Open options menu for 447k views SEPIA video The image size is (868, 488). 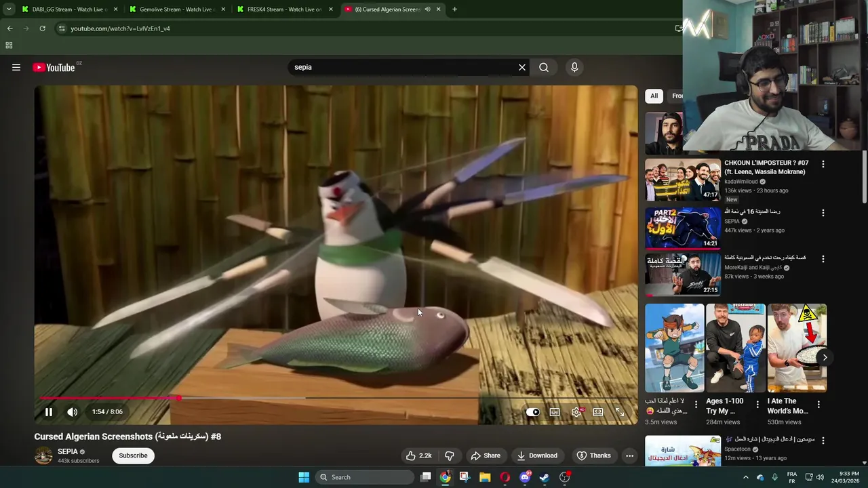(823, 213)
